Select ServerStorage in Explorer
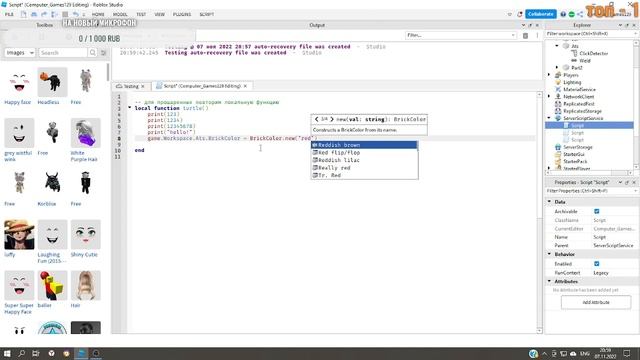The height and width of the screenshot is (360, 640). point(578,147)
